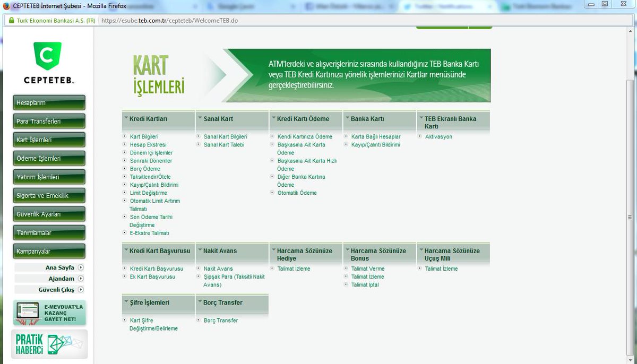Collapse Harcama Sözünüze Bonus arrow
The image size is (637, 364).
pos(347,250)
